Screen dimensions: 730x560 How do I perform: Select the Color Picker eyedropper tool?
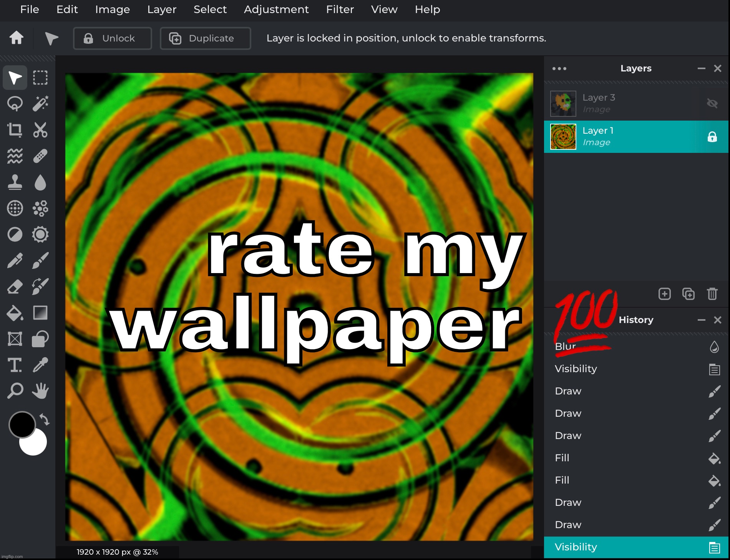click(x=40, y=365)
